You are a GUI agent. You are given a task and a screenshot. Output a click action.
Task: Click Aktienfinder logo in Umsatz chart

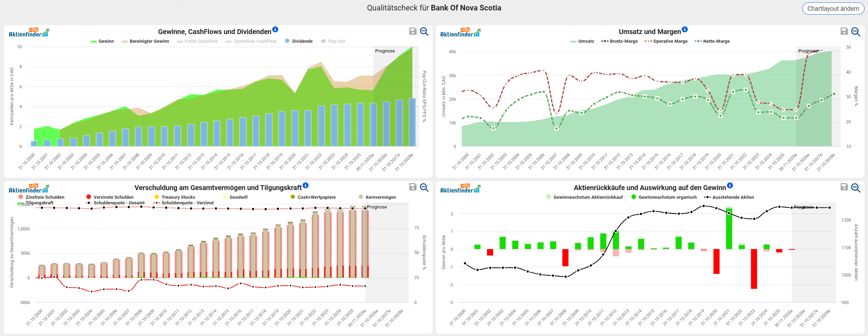tap(460, 33)
